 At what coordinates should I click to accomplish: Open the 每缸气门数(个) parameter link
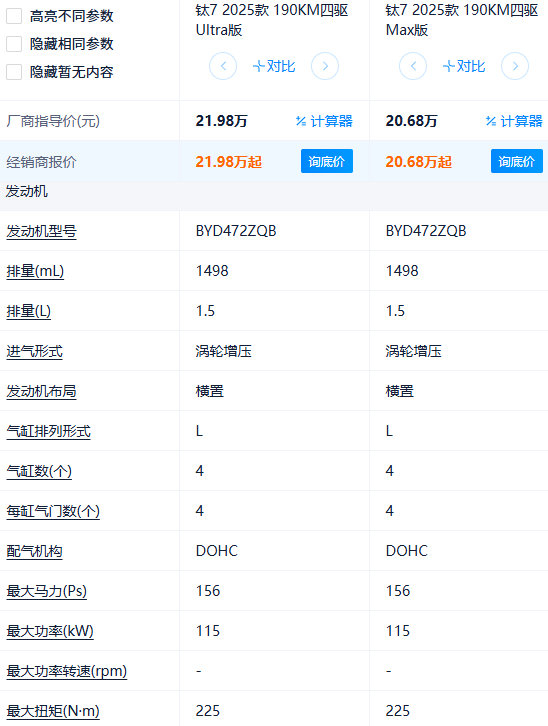pyautogui.click(x=53, y=512)
